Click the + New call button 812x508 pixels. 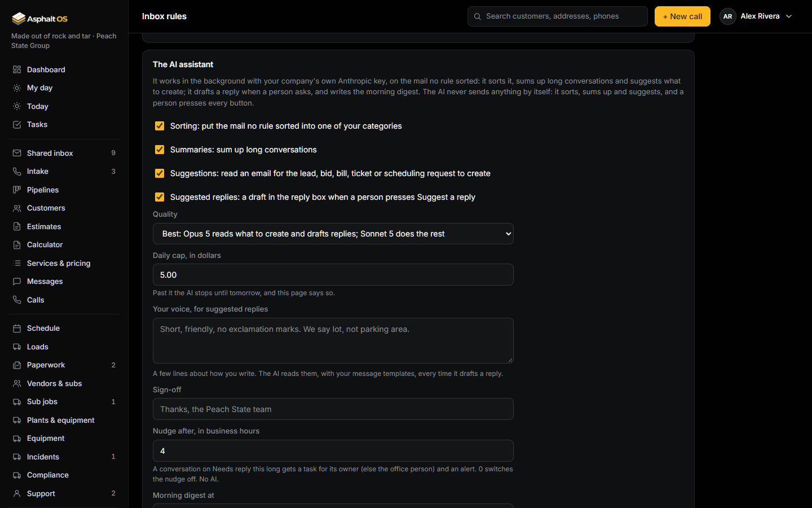tap(682, 16)
